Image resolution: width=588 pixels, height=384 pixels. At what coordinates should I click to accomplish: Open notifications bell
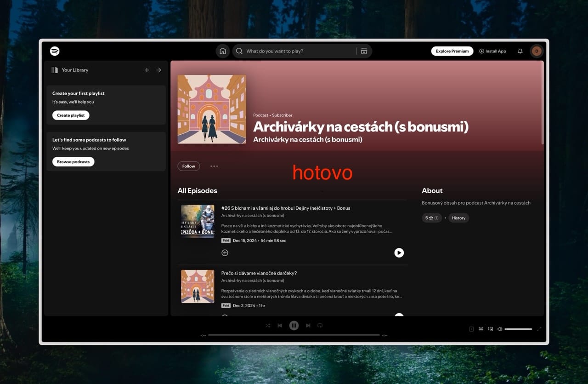click(x=520, y=51)
